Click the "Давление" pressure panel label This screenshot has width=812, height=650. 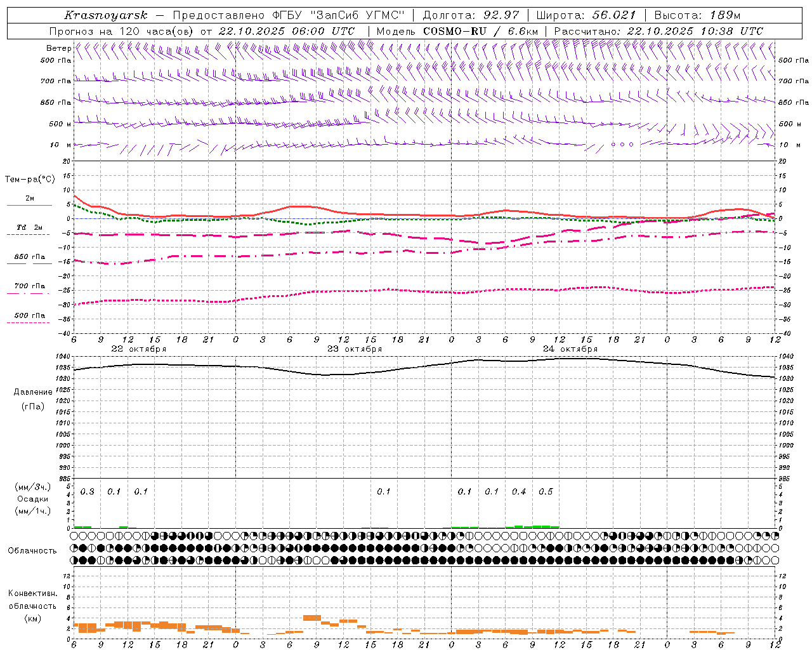(x=33, y=392)
